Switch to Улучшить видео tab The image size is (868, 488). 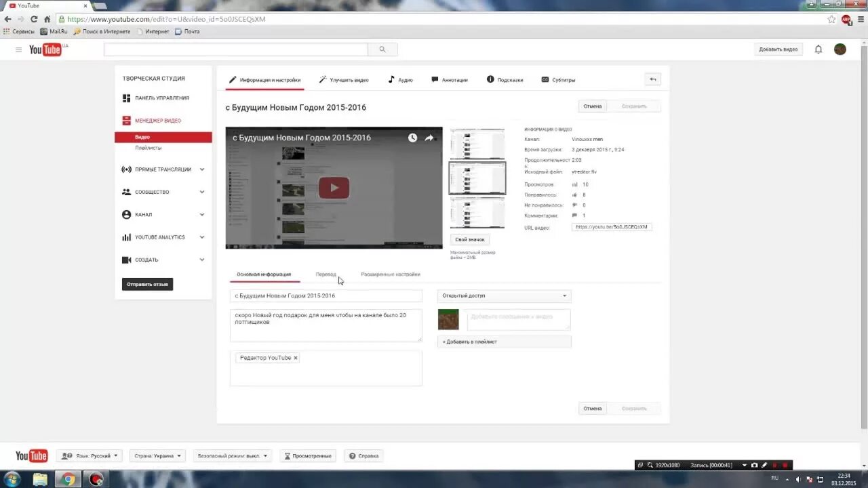click(344, 80)
